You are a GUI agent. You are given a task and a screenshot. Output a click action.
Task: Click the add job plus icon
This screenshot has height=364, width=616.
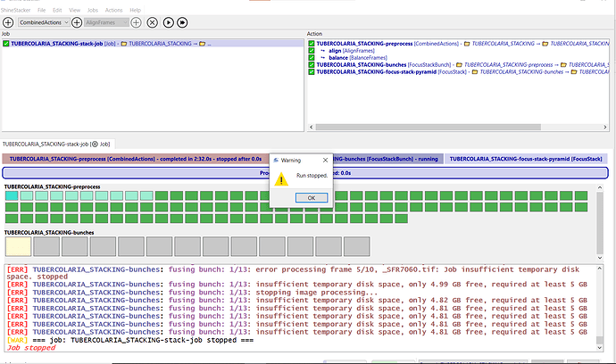[x=10, y=21]
